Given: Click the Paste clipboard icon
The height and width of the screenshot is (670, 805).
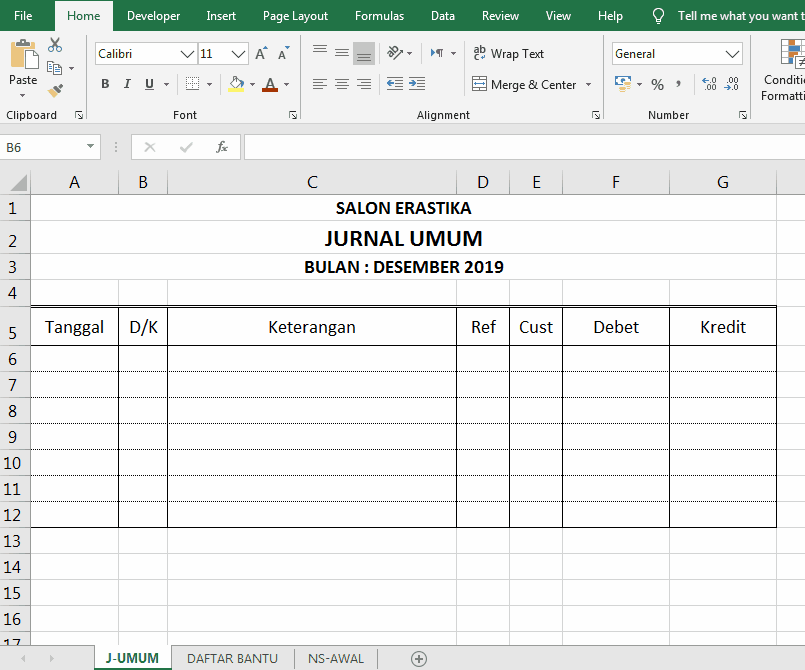Looking at the screenshot, I should point(23,54).
